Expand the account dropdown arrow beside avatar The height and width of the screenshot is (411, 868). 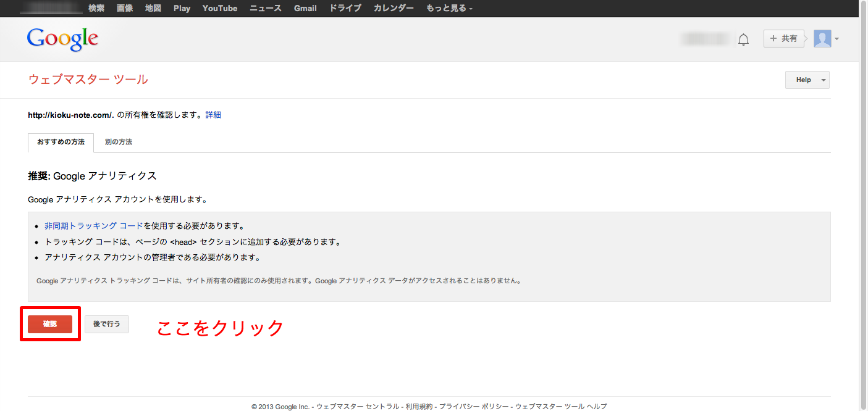(836, 39)
